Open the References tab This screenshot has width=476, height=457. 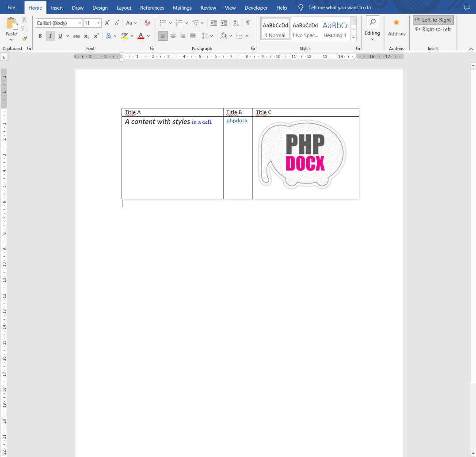152,8
